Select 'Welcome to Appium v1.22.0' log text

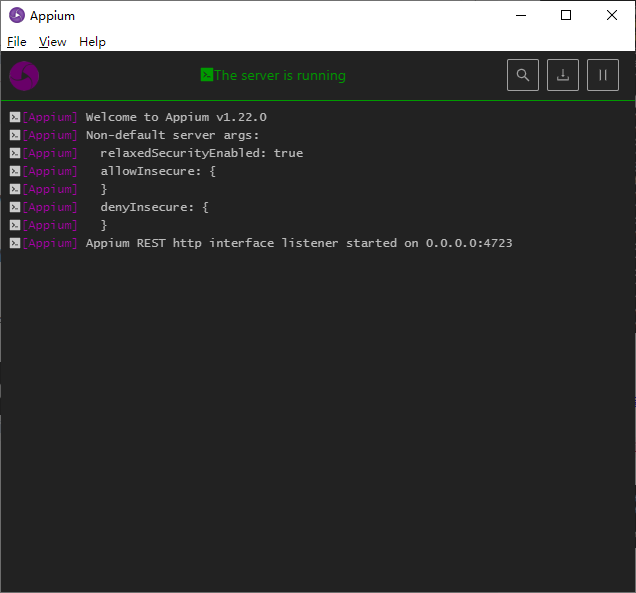[x=176, y=117]
